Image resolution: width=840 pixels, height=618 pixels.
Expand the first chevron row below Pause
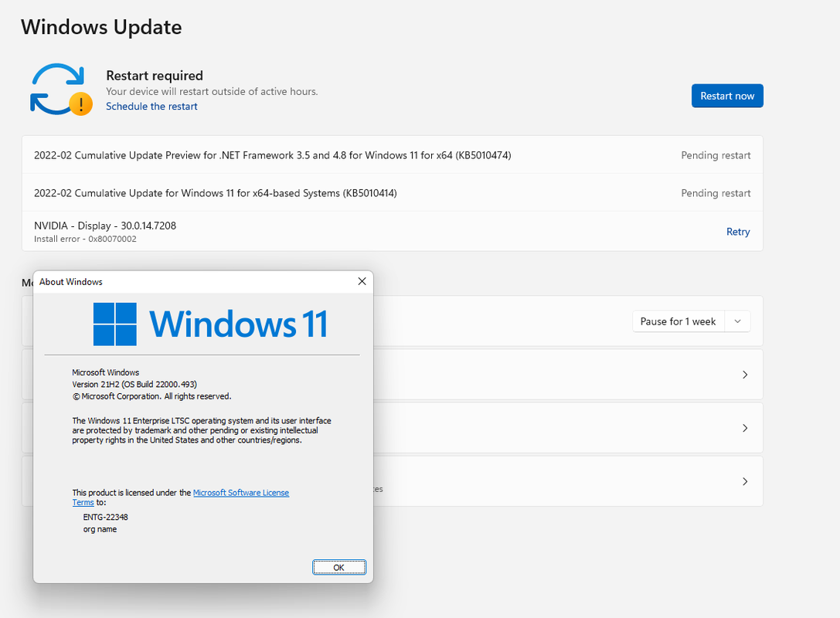pos(745,375)
